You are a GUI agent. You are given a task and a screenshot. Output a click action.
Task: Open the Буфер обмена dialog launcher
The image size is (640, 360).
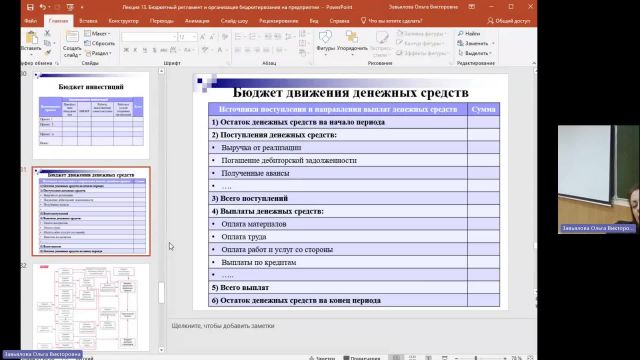(x=57, y=63)
